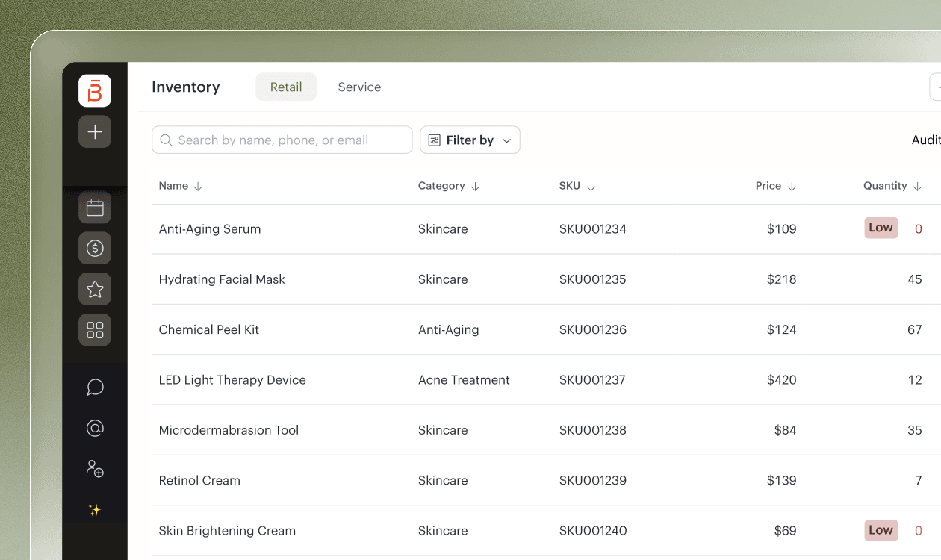Click quantity 35 for Microdermabrasion Tool
Screen dimensions: 941x560
tap(915, 430)
